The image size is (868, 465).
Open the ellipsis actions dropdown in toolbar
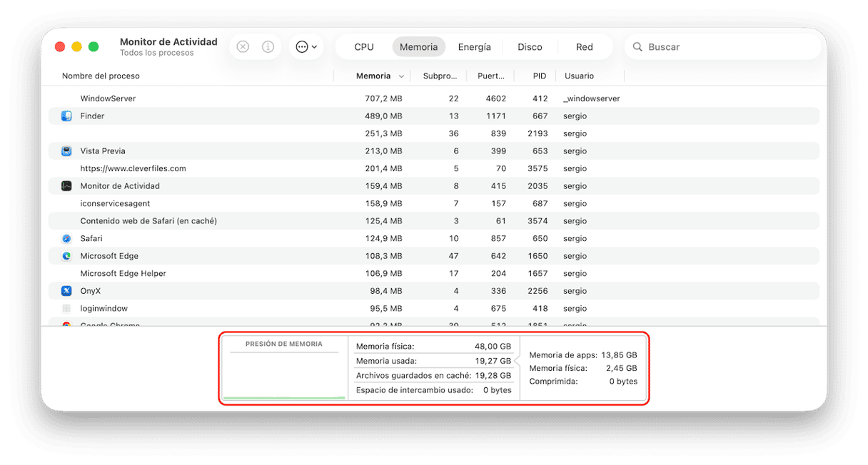click(306, 47)
